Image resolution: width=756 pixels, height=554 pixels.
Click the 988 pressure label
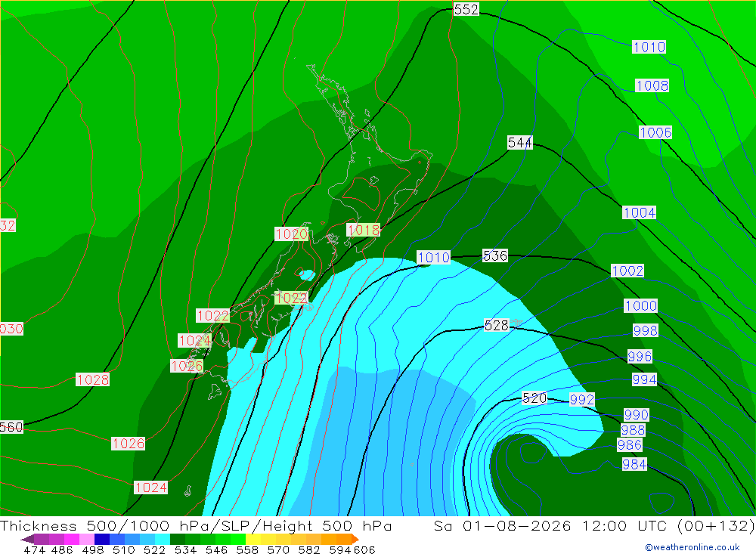point(633,430)
